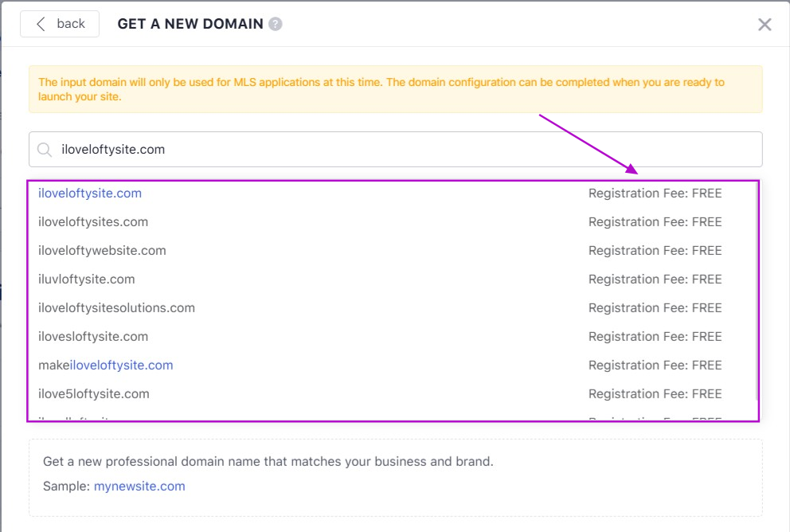Click the domain search input field
The width and height of the screenshot is (790, 532).
[x=398, y=149]
